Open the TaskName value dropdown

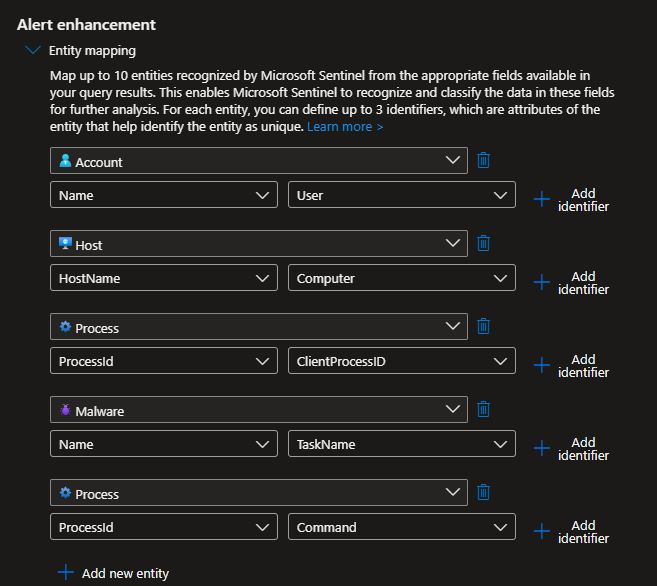(402, 444)
